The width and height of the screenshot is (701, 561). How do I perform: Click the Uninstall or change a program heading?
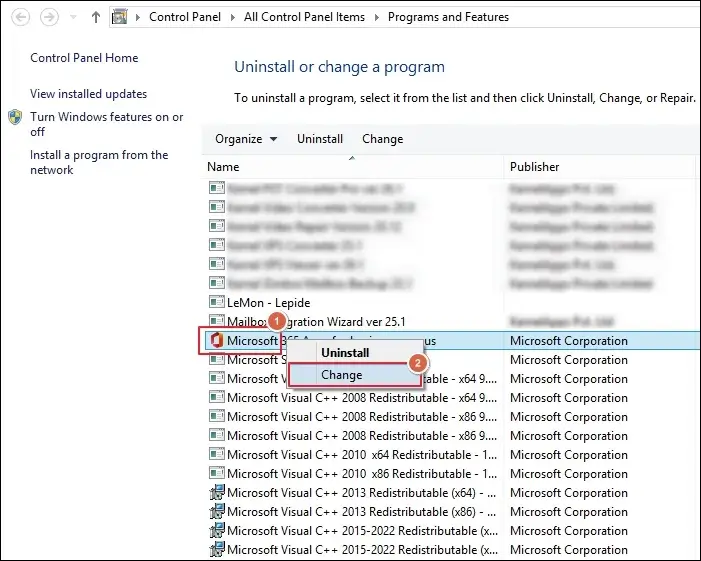(x=339, y=67)
